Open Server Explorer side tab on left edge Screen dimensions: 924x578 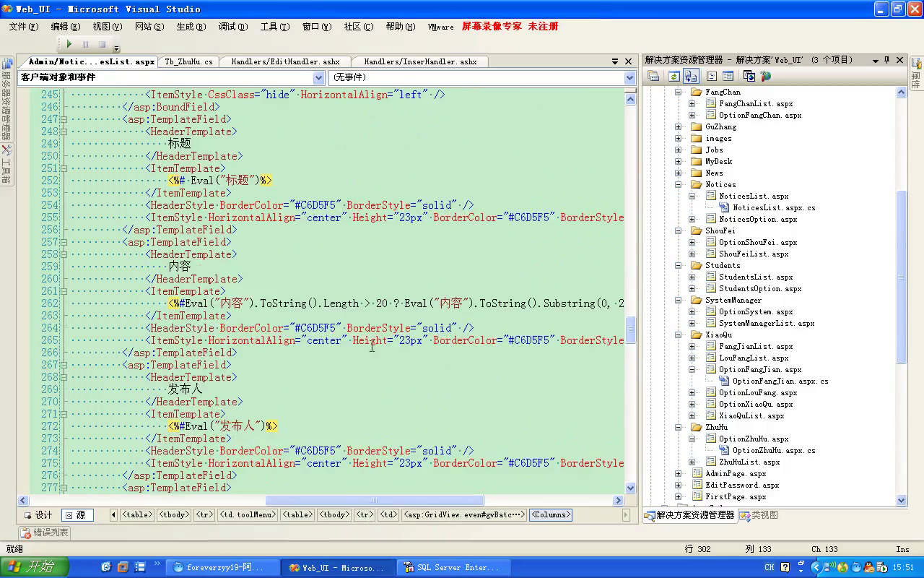(x=6, y=98)
